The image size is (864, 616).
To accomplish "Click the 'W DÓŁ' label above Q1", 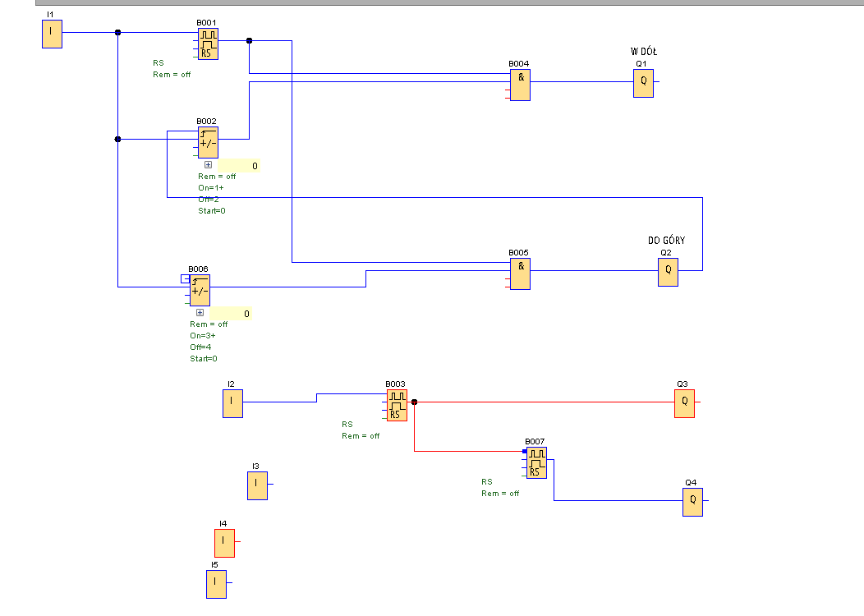I will coord(644,52).
